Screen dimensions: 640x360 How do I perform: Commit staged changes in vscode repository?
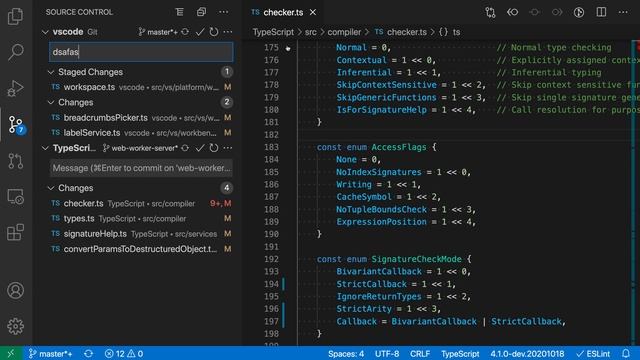coord(200,31)
